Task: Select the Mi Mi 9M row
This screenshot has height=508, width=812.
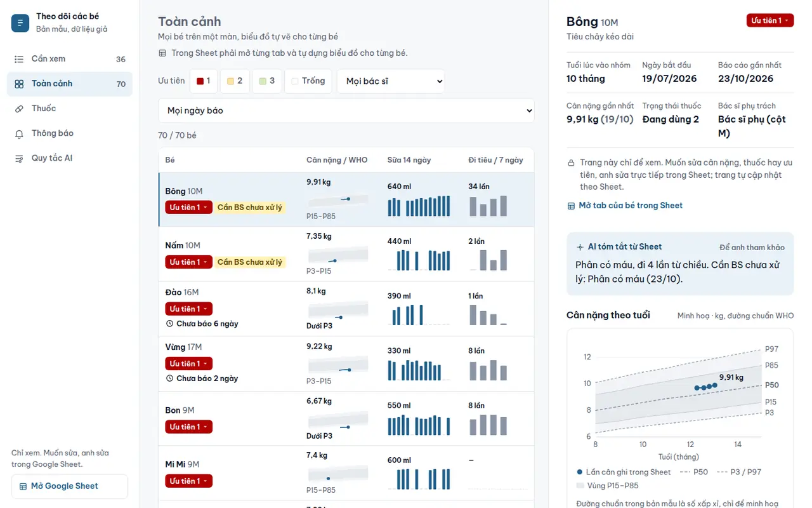Action: 346,472
